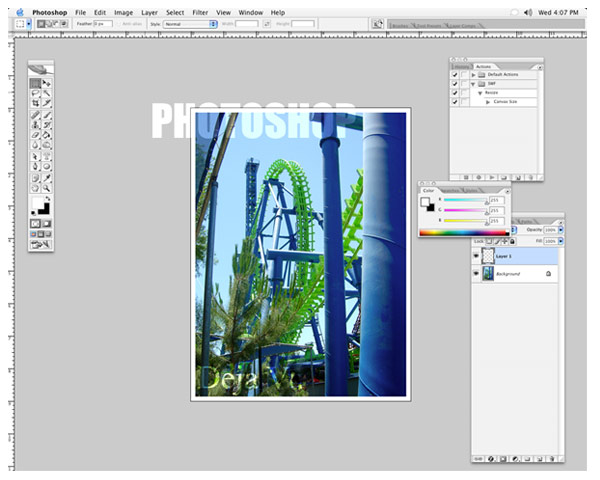Image resolution: width=600 pixels, height=480 pixels.
Task: Select the Lasso tool
Action: pyautogui.click(x=35, y=93)
